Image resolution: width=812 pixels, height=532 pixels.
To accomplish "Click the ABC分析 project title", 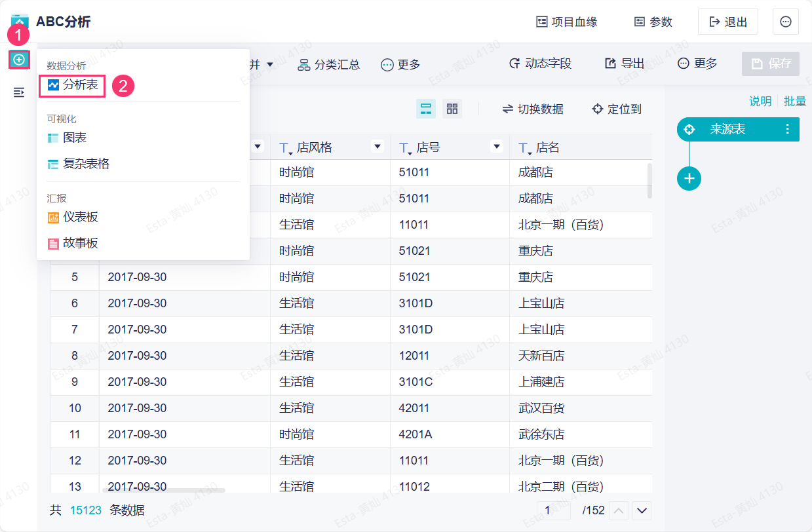I will coord(63,22).
